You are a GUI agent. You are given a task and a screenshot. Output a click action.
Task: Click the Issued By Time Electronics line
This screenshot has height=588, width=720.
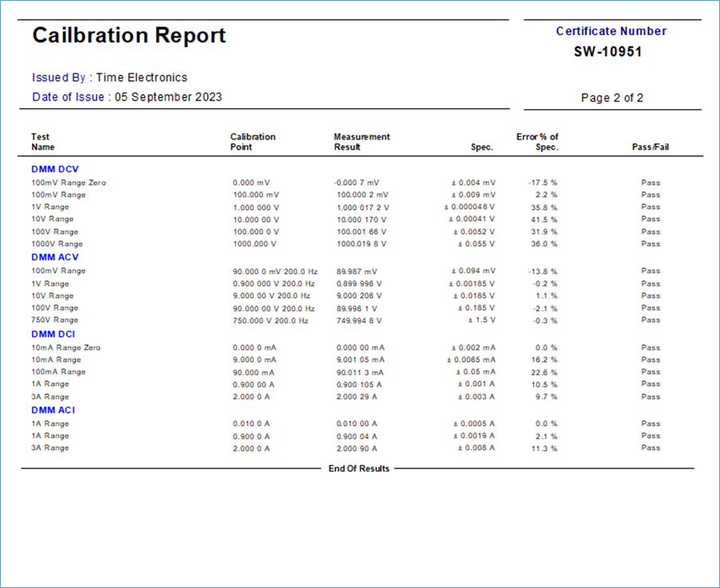point(110,77)
